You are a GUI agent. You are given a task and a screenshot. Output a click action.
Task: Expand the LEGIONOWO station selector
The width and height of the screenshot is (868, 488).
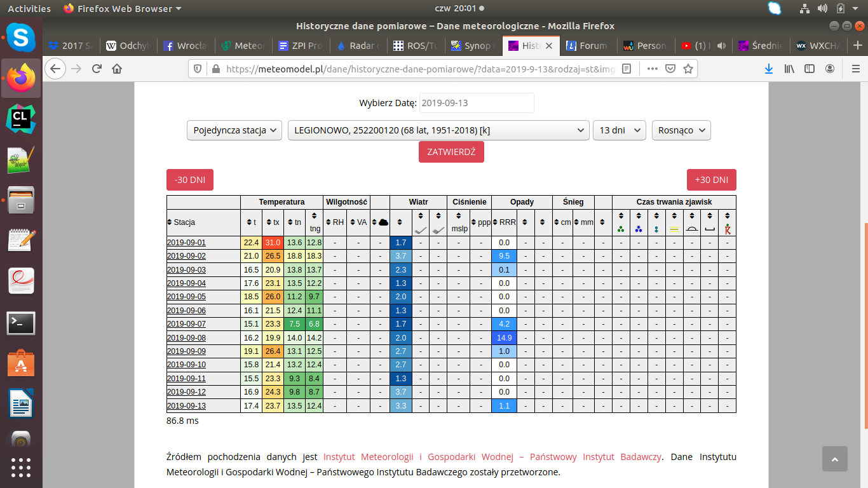click(x=438, y=130)
